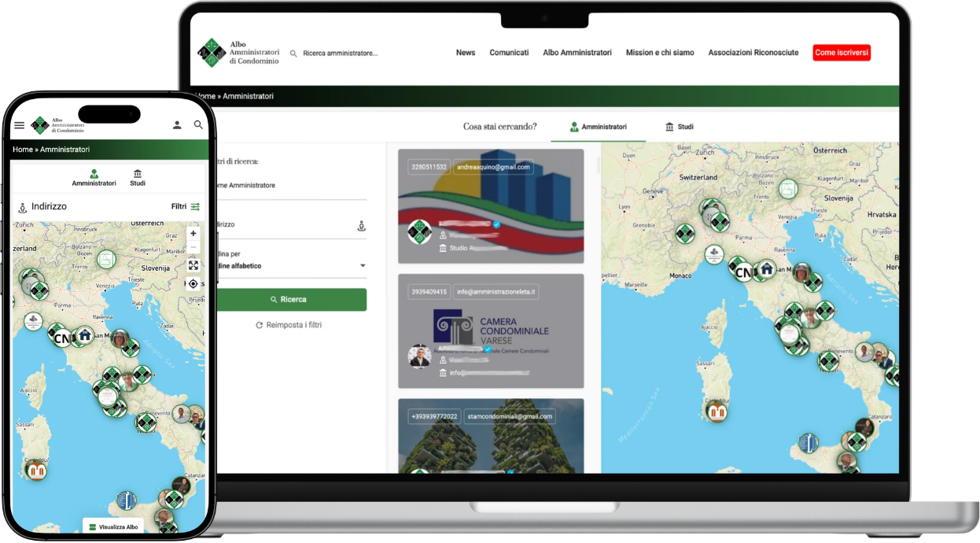Screen dimensions: 980x543
Task: Go to Albo Amministratori in the top navigation
Action: click(x=577, y=53)
